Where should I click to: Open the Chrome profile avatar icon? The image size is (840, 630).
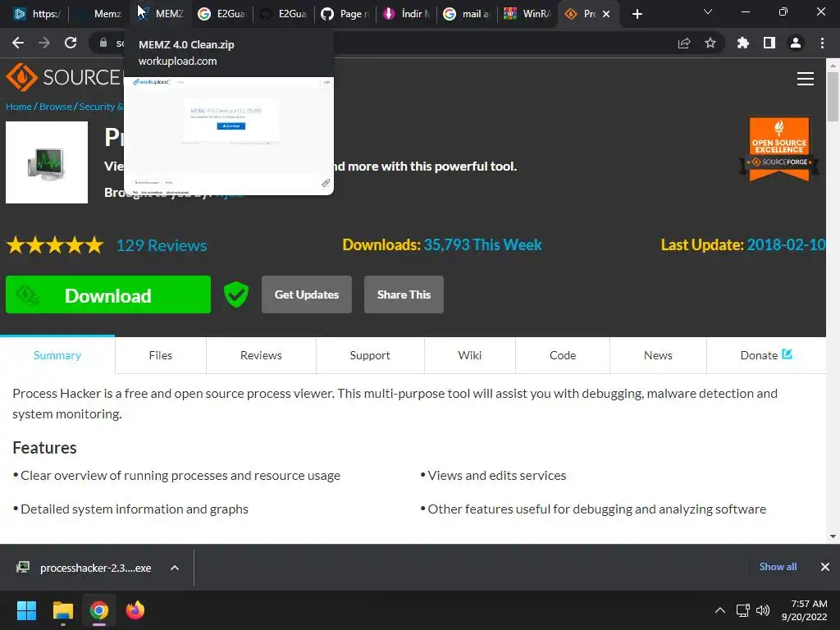[796, 43]
